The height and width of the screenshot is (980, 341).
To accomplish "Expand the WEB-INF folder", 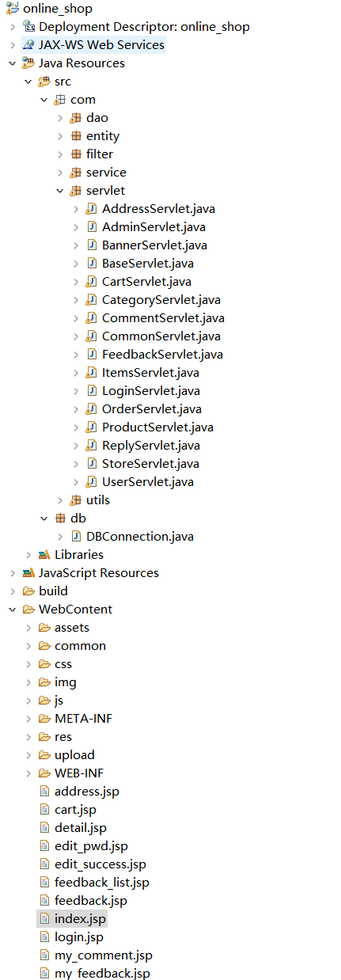I will pos(28,773).
